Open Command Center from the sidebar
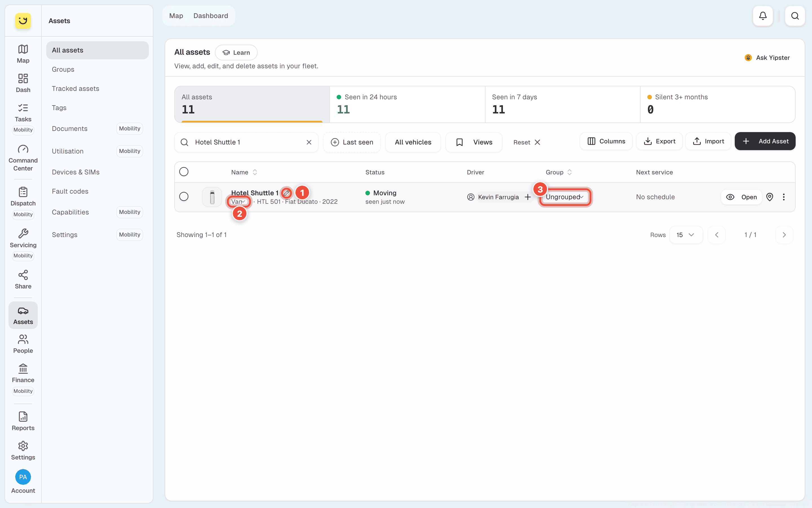The image size is (812, 508). (23, 158)
